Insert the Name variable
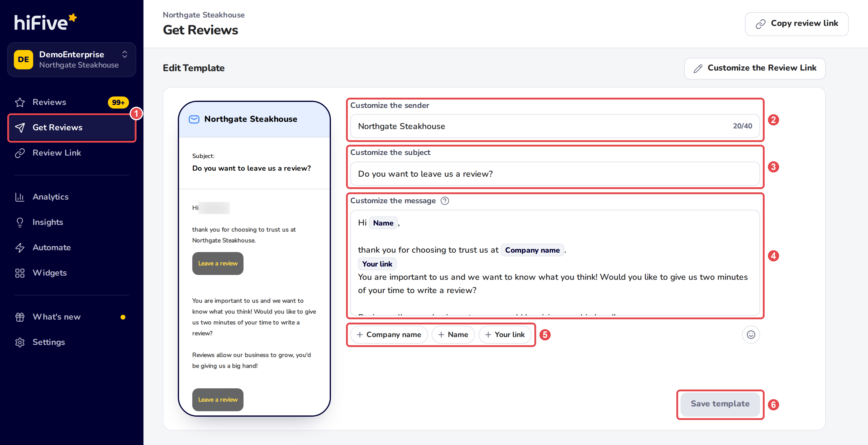Screen dimensions: 868x445 [453, 335]
